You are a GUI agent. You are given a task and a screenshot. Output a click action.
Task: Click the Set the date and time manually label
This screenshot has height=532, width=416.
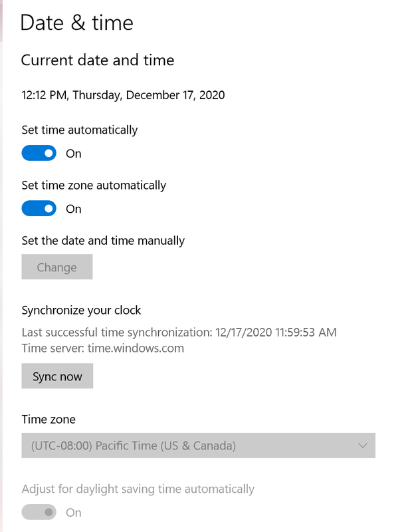click(x=103, y=240)
